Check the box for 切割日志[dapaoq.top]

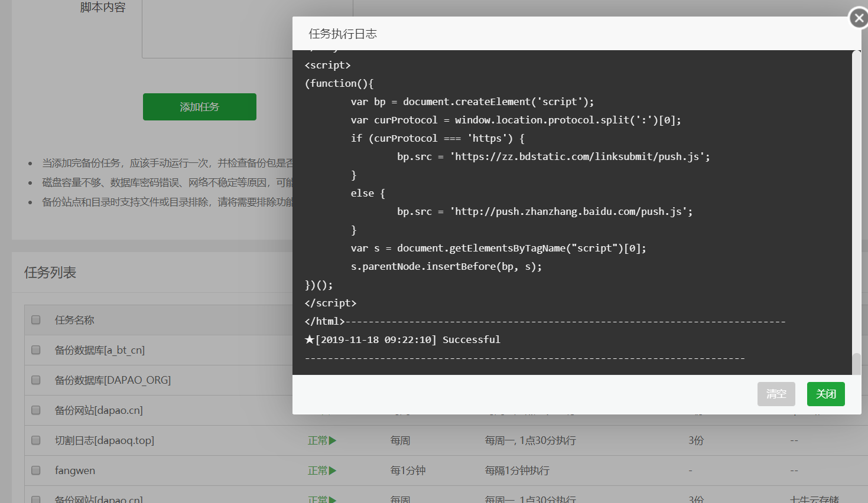coord(36,440)
